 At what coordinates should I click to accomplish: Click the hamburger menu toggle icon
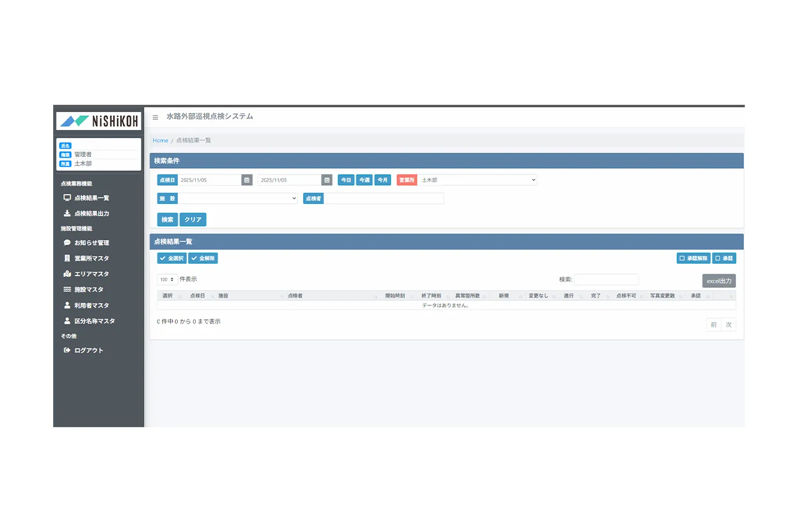pos(155,118)
